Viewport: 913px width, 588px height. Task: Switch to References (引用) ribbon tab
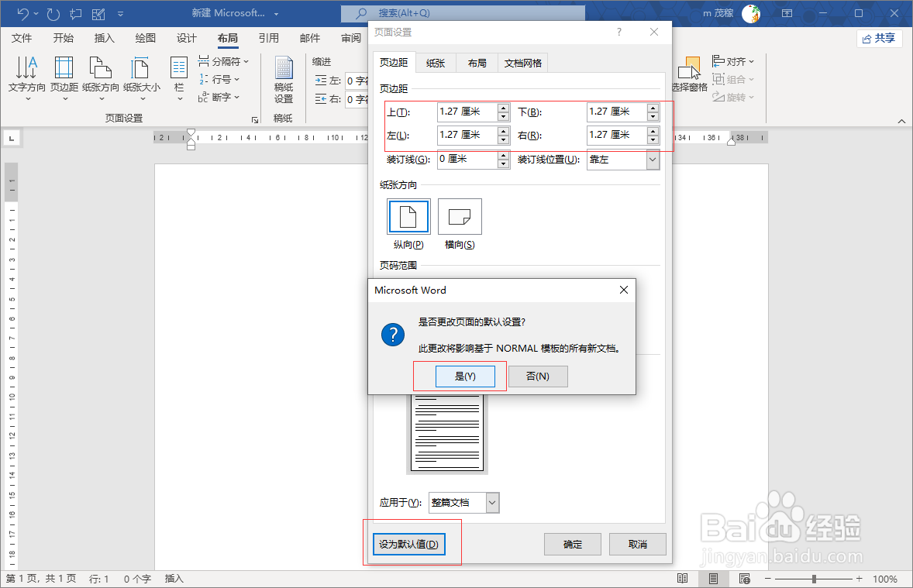(x=268, y=39)
